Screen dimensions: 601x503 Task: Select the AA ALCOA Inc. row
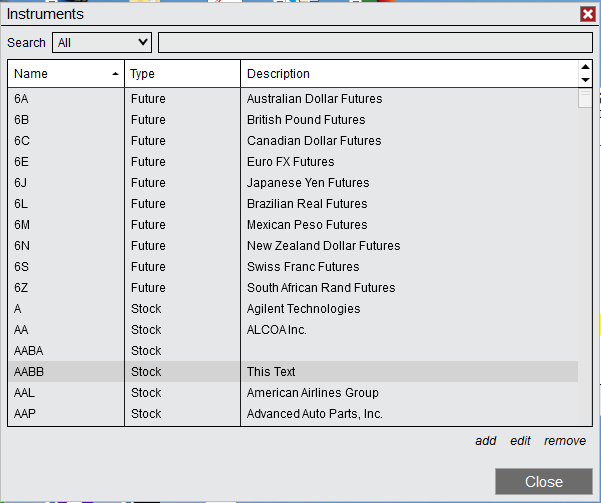pyautogui.click(x=292, y=330)
